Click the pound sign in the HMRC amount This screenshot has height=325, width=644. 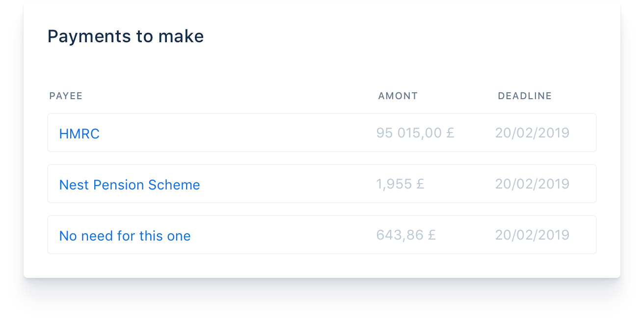point(450,133)
